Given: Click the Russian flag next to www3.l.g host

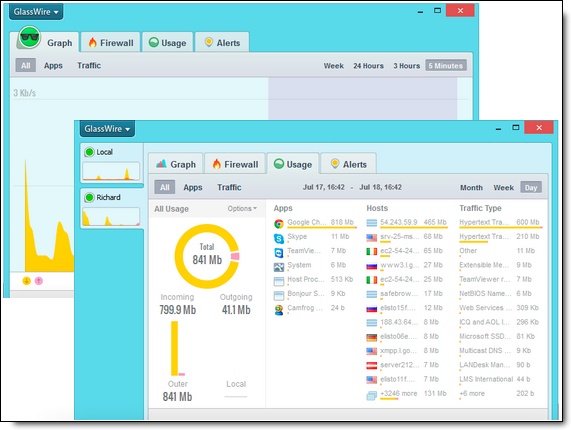Looking at the screenshot, I should pos(372,266).
